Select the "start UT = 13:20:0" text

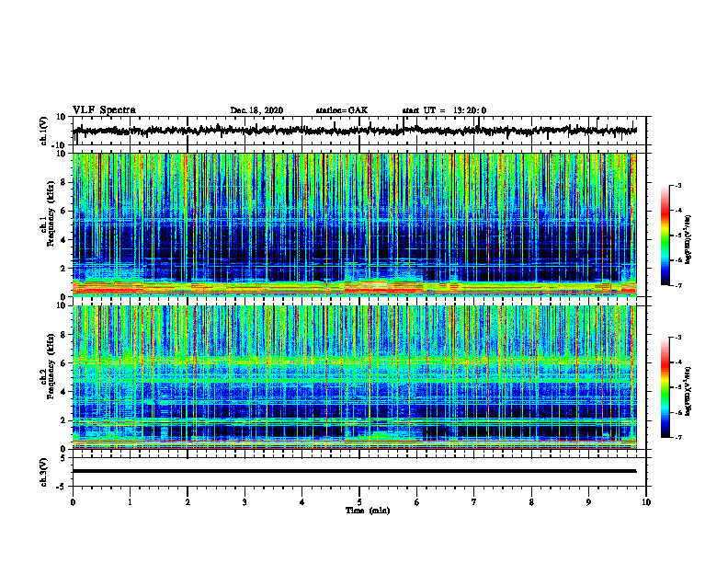[444, 110]
